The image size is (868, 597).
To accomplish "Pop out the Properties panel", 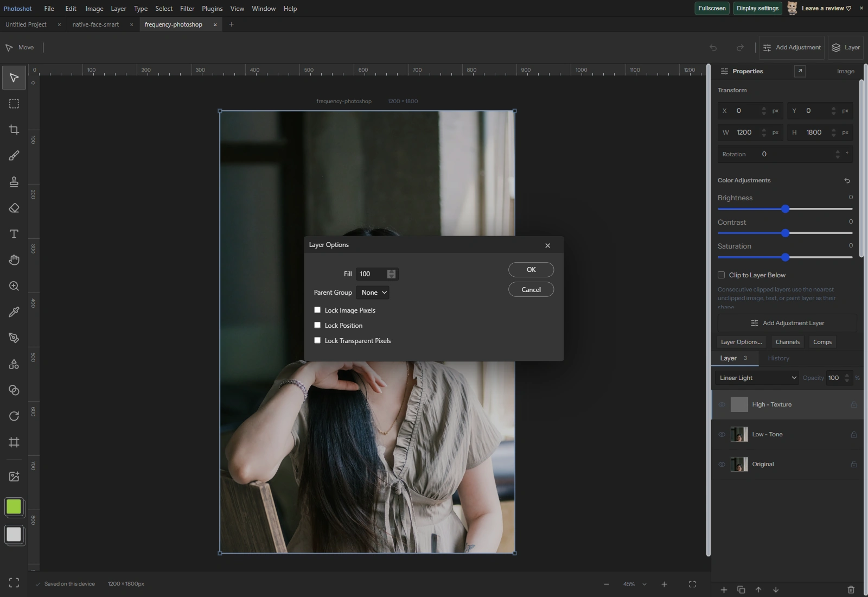I will click(800, 71).
